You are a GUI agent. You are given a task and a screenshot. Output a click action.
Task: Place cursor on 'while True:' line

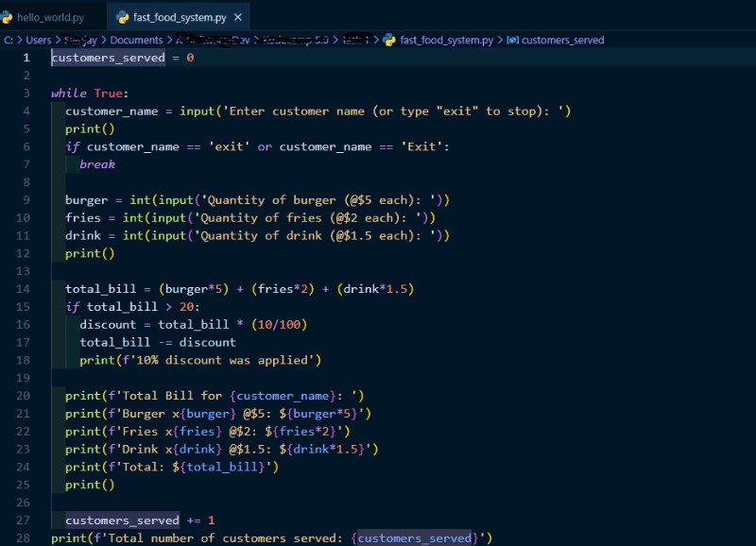click(x=90, y=94)
